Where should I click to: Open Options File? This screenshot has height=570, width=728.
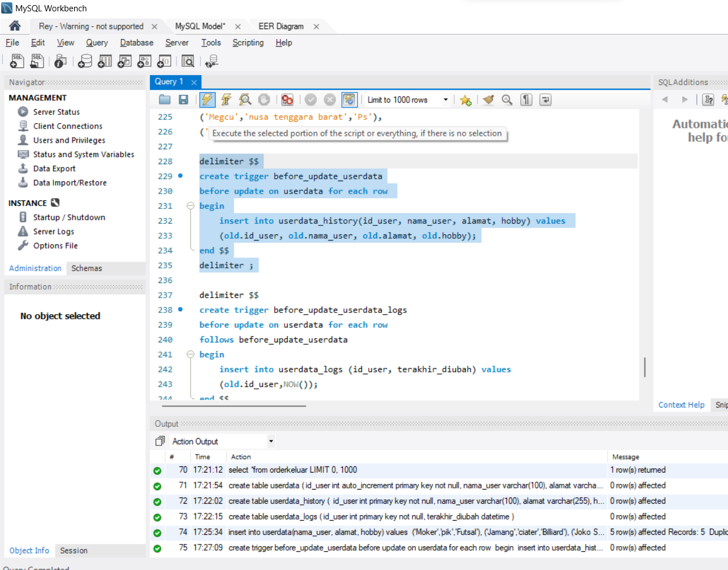click(x=55, y=246)
